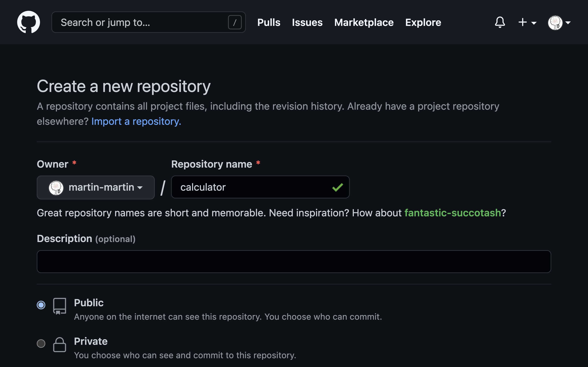
Task: Open the martin-martin owner dropdown
Action: [x=96, y=187]
